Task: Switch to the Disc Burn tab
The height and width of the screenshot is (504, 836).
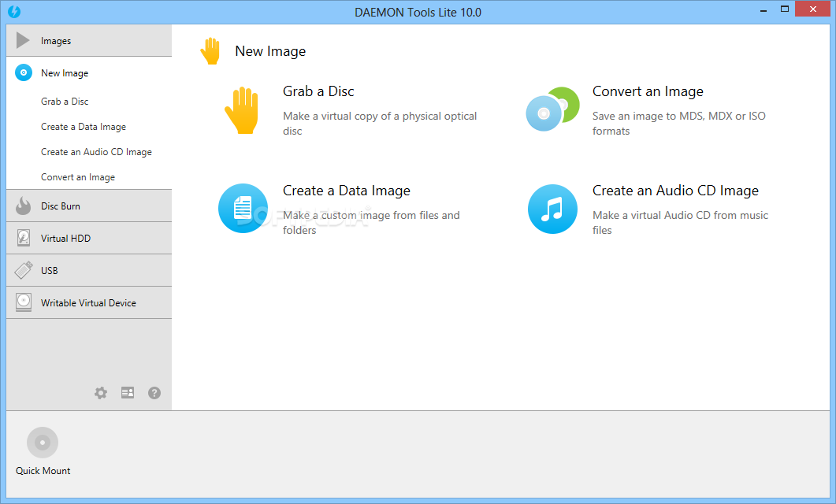Action: coord(59,206)
